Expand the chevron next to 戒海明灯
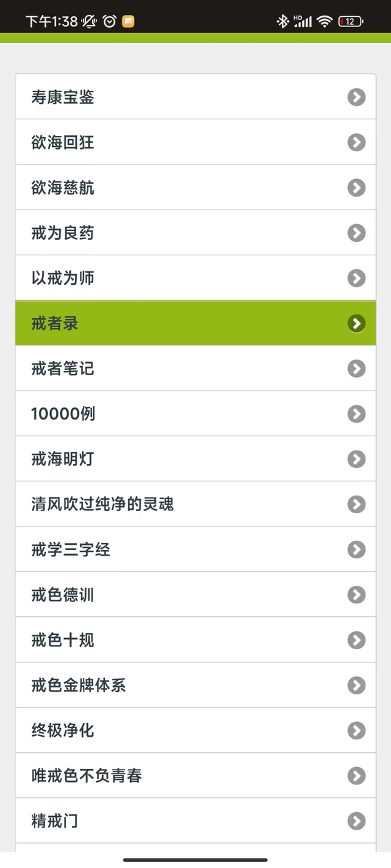This screenshot has width=391, height=868. point(356,459)
